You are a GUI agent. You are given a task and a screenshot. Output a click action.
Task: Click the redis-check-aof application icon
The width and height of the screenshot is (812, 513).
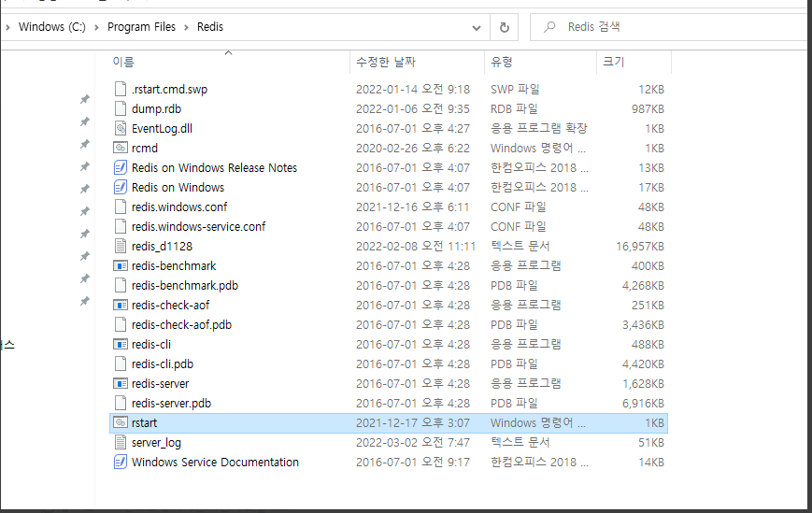(121, 306)
